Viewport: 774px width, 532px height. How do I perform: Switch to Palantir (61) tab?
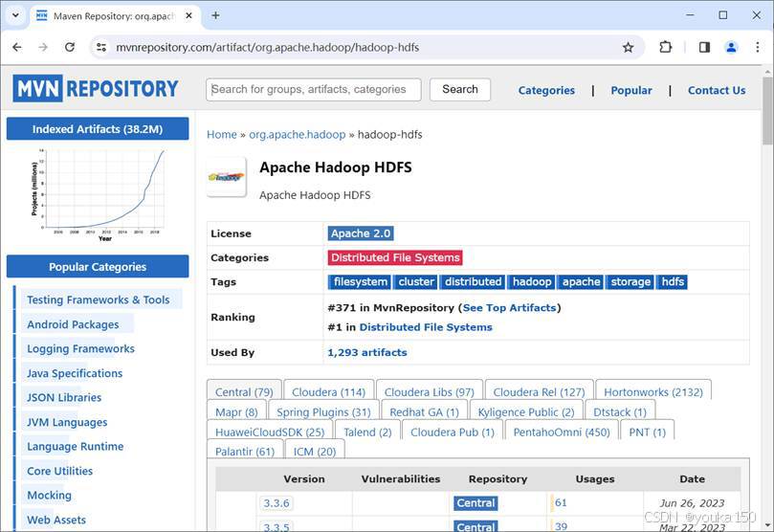point(244,451)
